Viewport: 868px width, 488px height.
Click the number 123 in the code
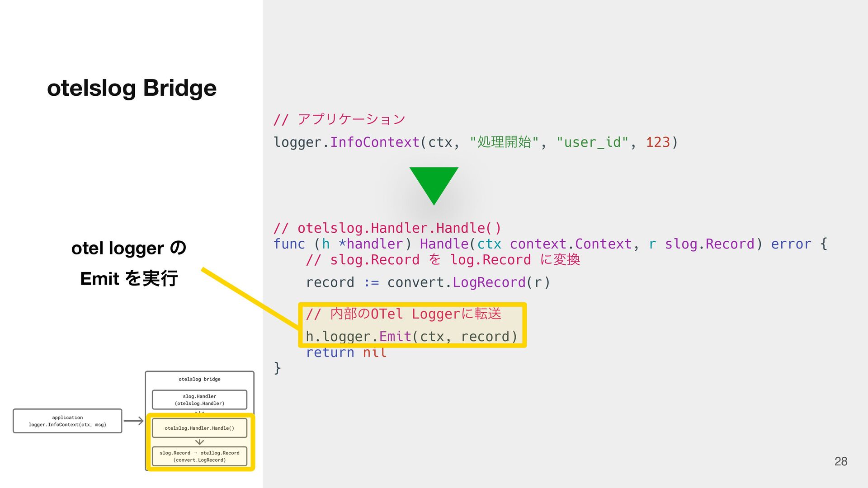click(658, 142)
